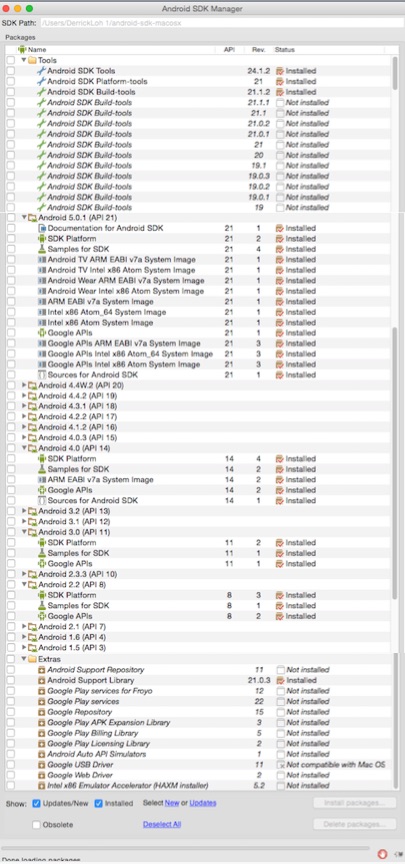Image resolution: width=405 pixels, height=864 pixels.
Task: Click the Google USB Driver package icon
Action: (x=41, y=765)
